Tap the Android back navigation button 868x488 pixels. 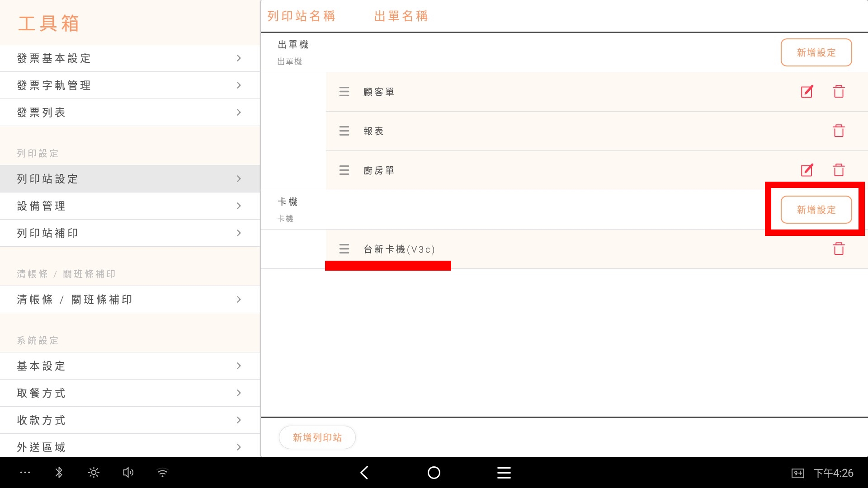364,473
